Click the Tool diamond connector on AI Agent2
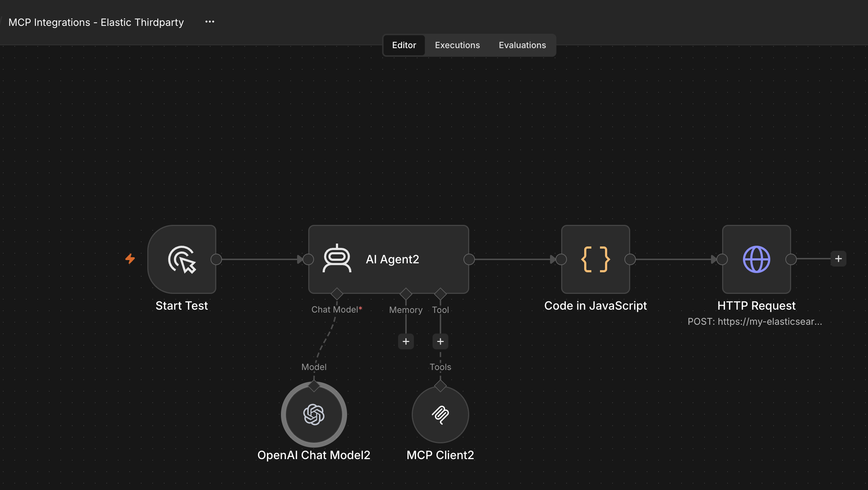This screenshot has width=868, height=490. [440, 293]
